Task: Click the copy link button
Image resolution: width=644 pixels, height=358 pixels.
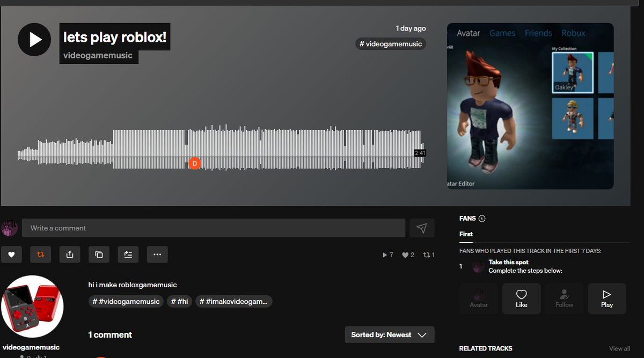Action: tap(99, 255)
